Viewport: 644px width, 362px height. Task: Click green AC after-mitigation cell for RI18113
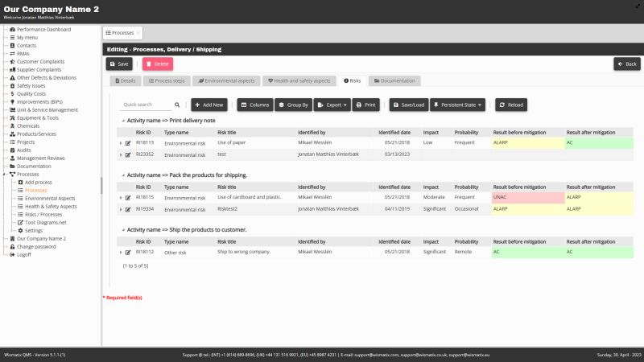click(599, 143)
